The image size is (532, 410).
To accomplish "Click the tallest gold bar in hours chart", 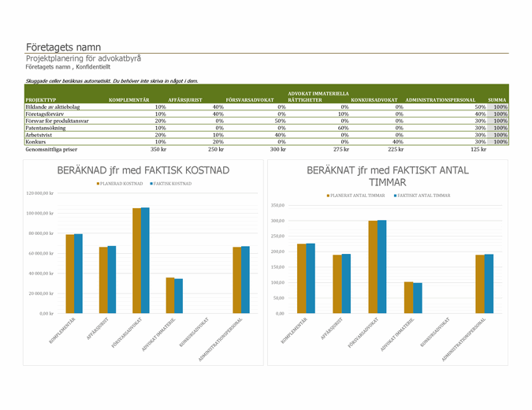I will (373, 266).
